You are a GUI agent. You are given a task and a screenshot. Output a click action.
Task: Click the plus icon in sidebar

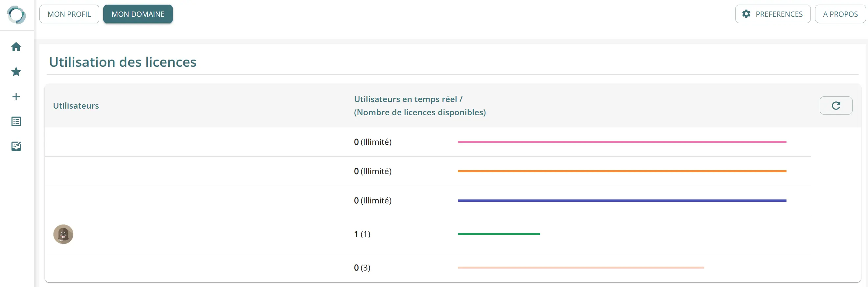[x=16, y=97]
